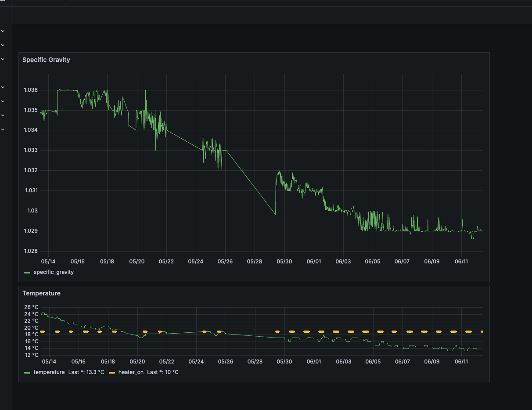
Task: Toggle the temperature series legend label
Action: tap(49, 372)
